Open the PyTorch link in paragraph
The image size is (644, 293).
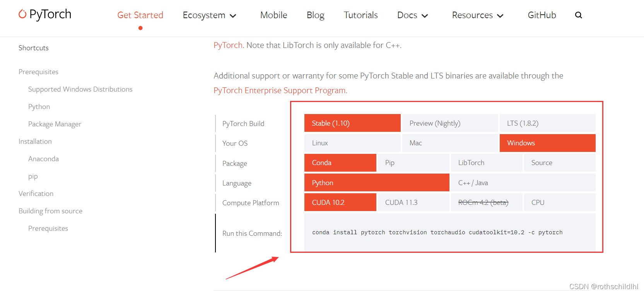[x=228, y=45]
